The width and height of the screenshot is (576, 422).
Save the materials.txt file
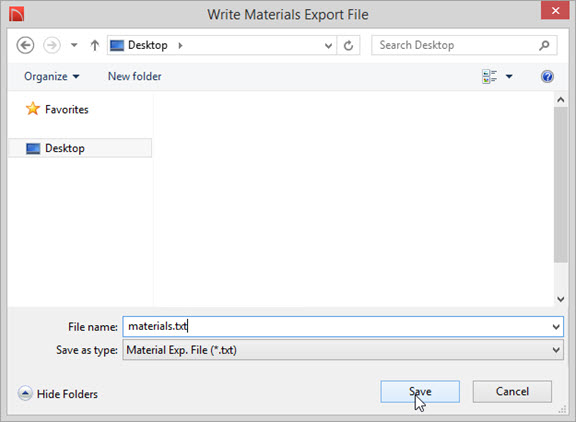420,392
